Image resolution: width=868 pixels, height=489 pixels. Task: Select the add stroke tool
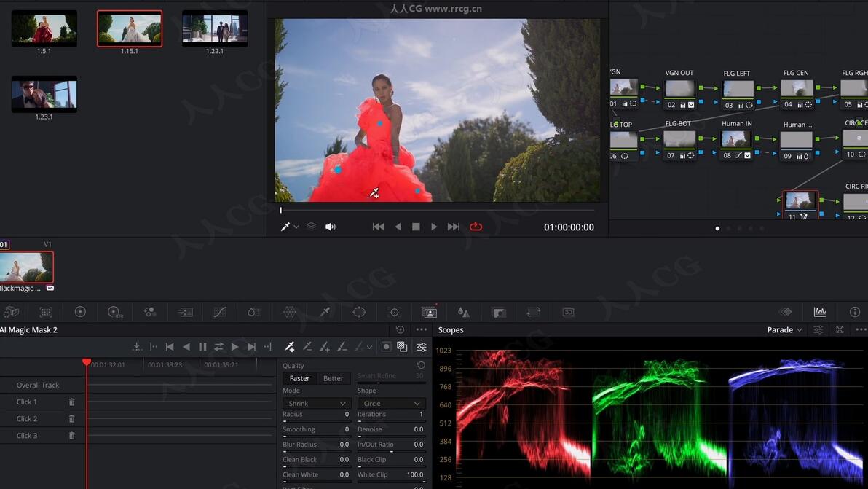point(290,347)
